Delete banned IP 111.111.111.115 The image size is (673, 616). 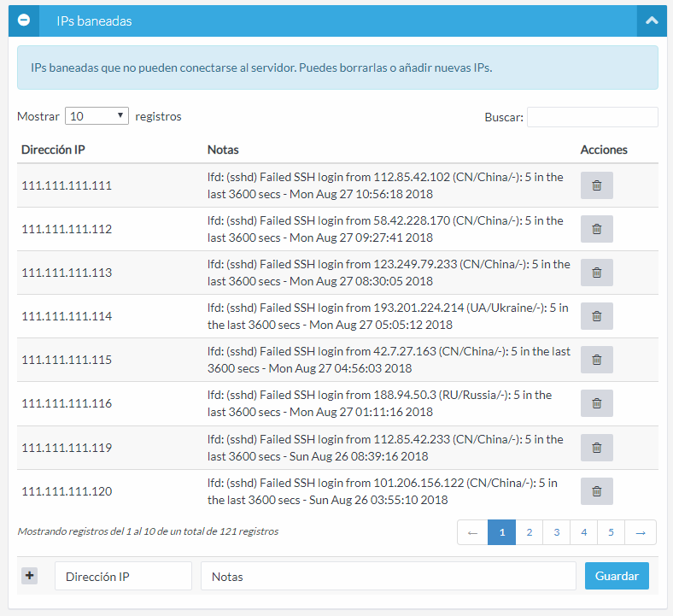(x=596, y=360)
